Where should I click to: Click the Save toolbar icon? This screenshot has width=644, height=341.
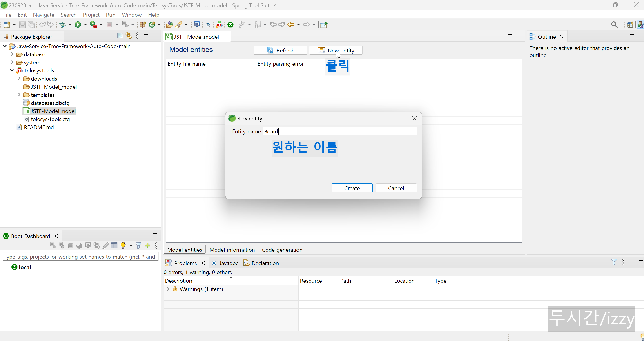pyautogui.click(x=22, y=25)
